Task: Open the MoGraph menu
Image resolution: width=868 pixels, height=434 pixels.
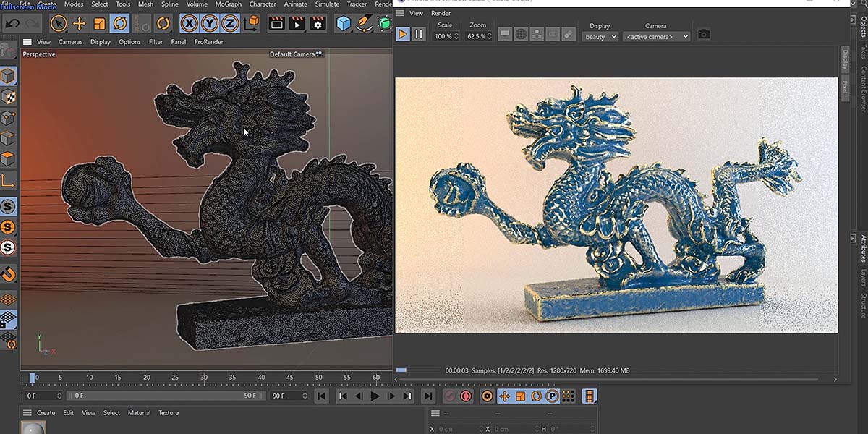Action: [229, 4]
